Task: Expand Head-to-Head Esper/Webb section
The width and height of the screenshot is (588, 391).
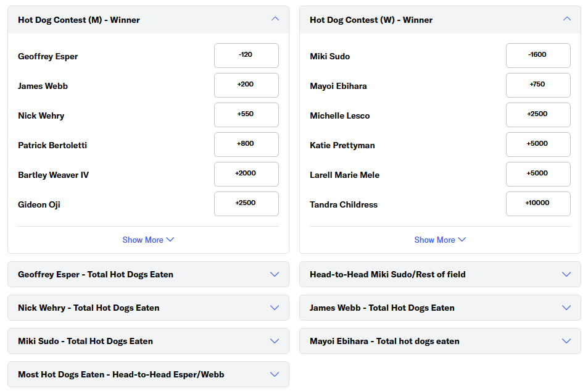Action: [x=275, y=374]
